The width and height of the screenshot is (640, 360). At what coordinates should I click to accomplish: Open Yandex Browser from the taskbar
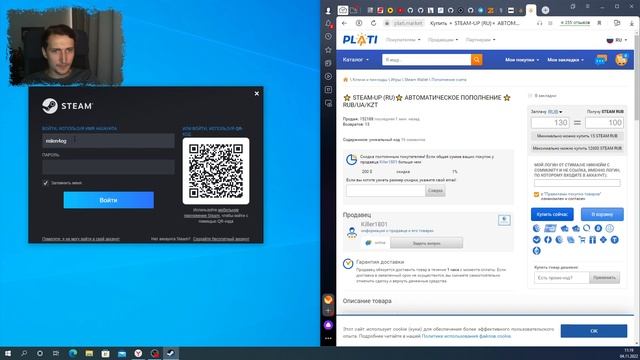tap(138, 353)
